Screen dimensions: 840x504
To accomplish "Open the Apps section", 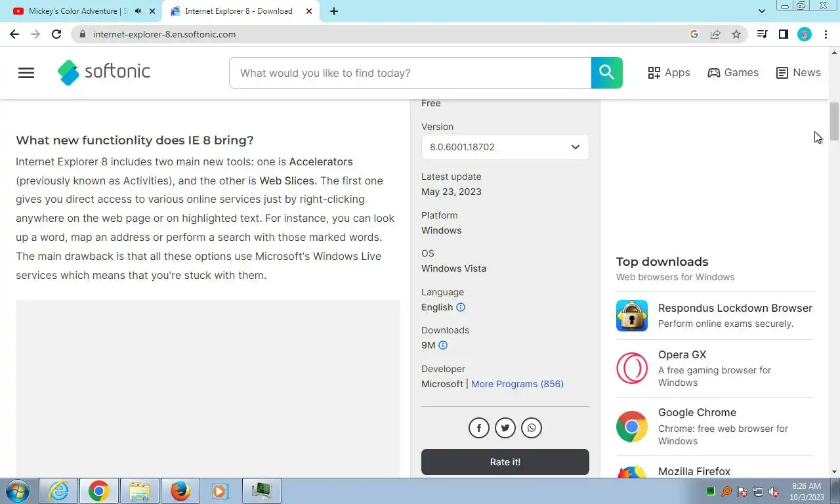I will point(669,73).
